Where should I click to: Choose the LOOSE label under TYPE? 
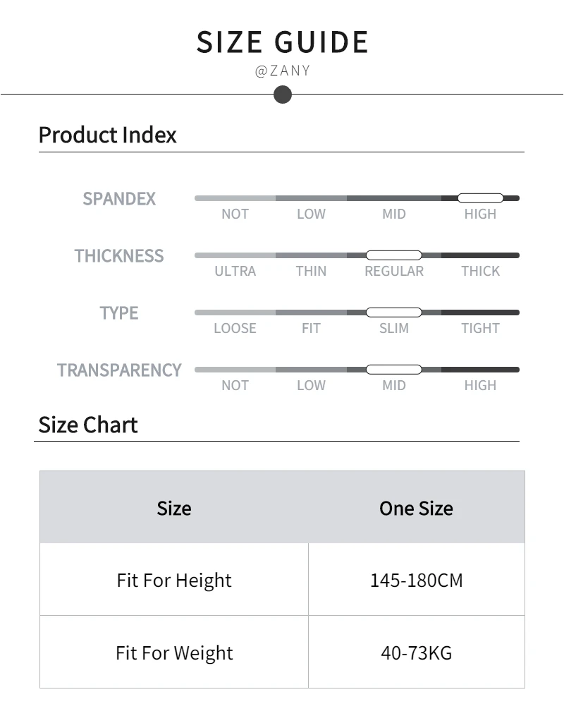coord(235,328)
